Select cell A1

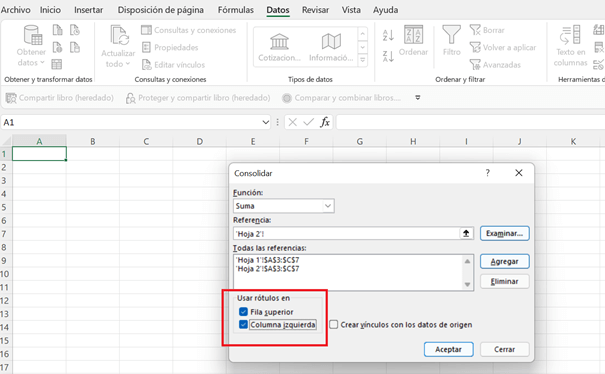(x=39, y=154)
